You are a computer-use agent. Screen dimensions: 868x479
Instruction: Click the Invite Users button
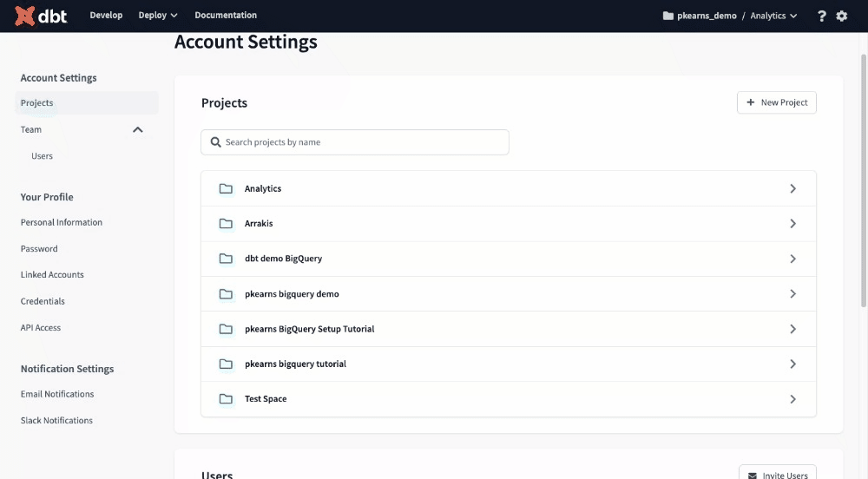point(777,474)
